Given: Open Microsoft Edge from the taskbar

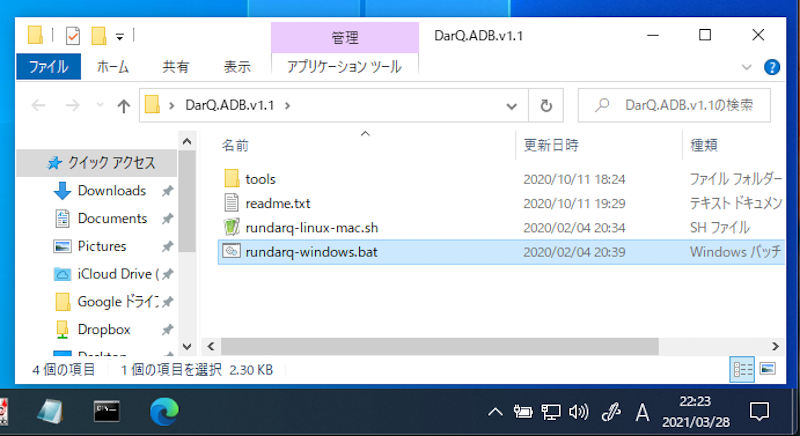Looking at the screenshot, I should (x=164, y=411).
